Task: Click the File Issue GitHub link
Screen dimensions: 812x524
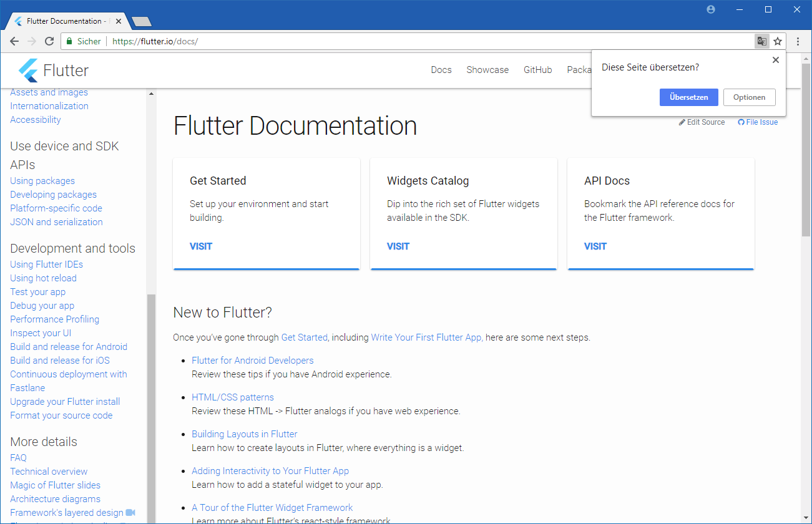Action: click(x=758, y=122)
